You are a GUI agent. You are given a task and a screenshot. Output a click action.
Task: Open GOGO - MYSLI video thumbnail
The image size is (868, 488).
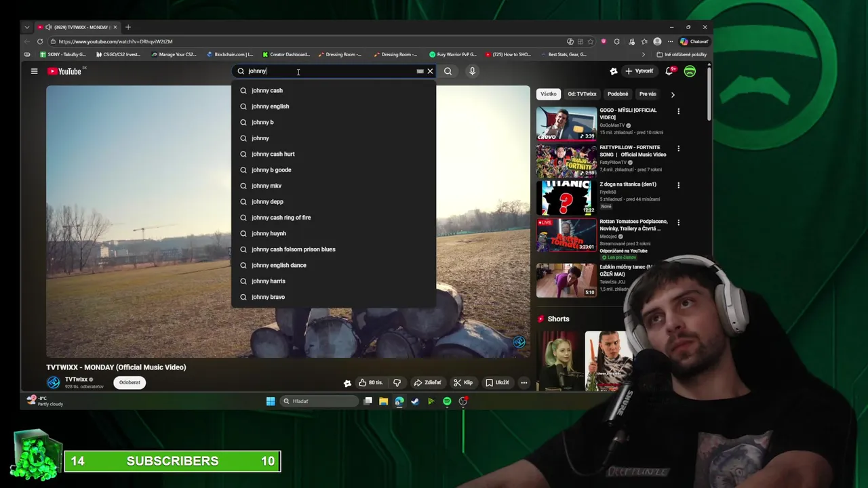pyautogui.click(x=566, y=123)
